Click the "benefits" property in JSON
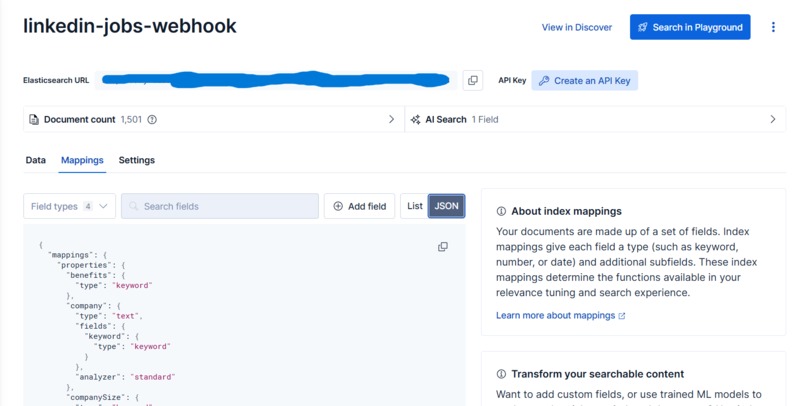Screen dimensions: 806x406 (87, 275)
